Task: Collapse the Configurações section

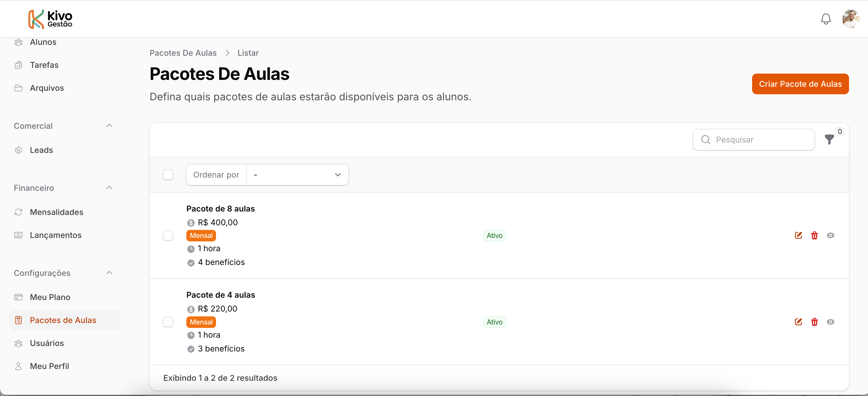Action: pos(109,273)
